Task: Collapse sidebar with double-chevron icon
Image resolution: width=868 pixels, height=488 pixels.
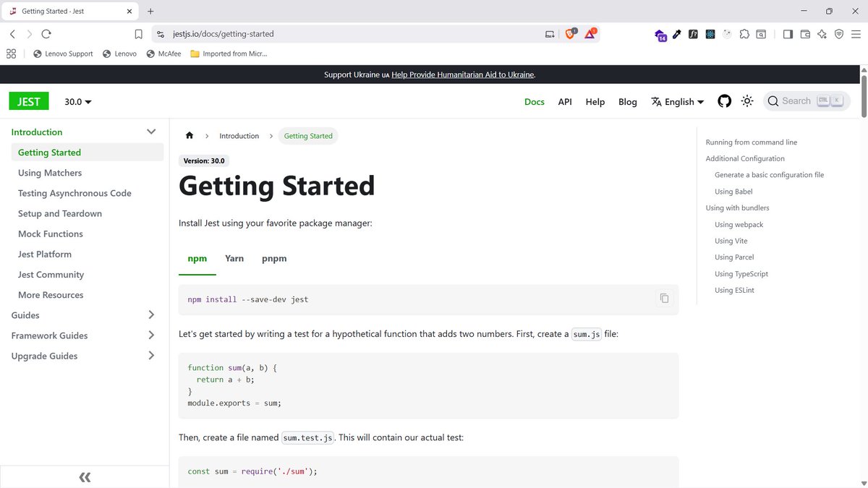Action: 85,477
